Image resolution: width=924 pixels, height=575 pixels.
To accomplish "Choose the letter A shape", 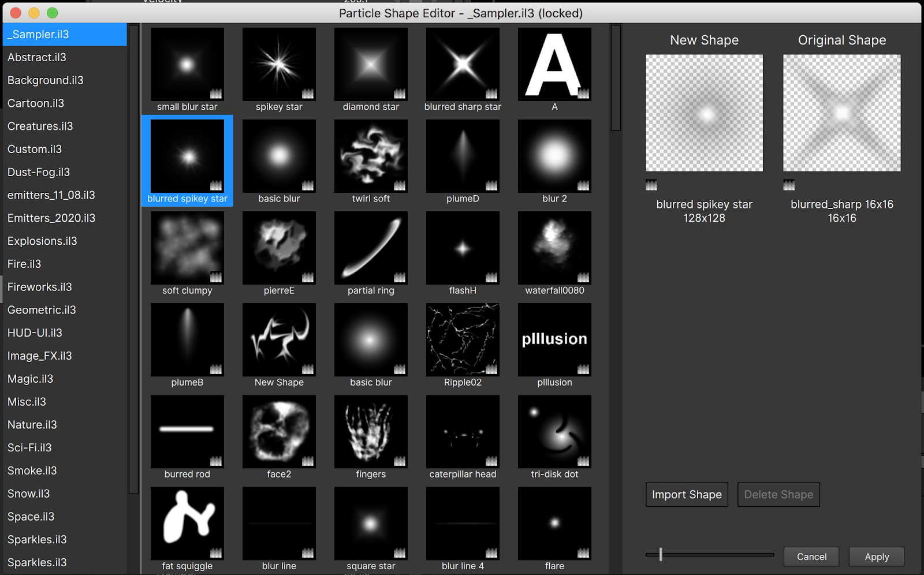I will tap(554, 65).
